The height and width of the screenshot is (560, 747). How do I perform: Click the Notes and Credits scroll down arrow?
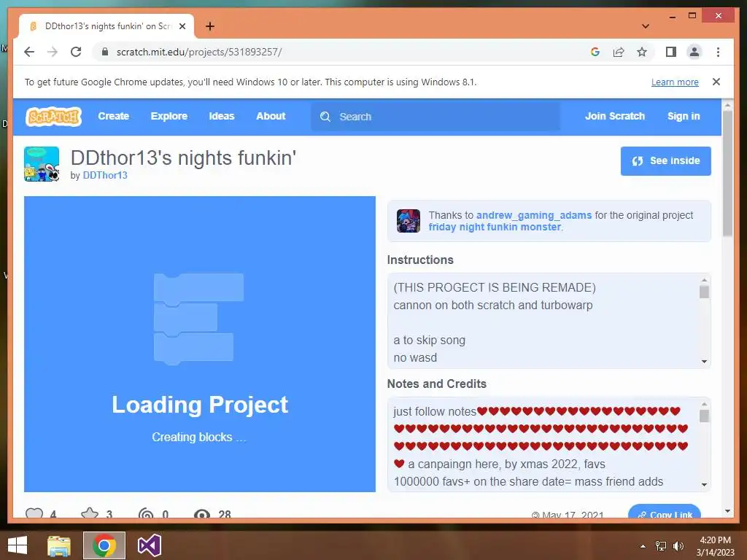(704, 485)
